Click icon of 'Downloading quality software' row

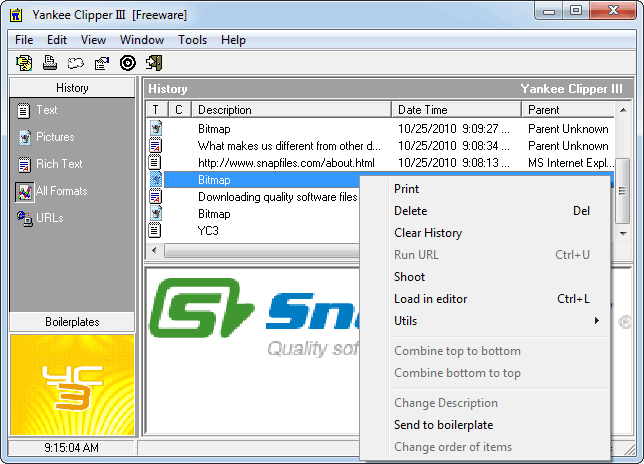pos(156,196)
